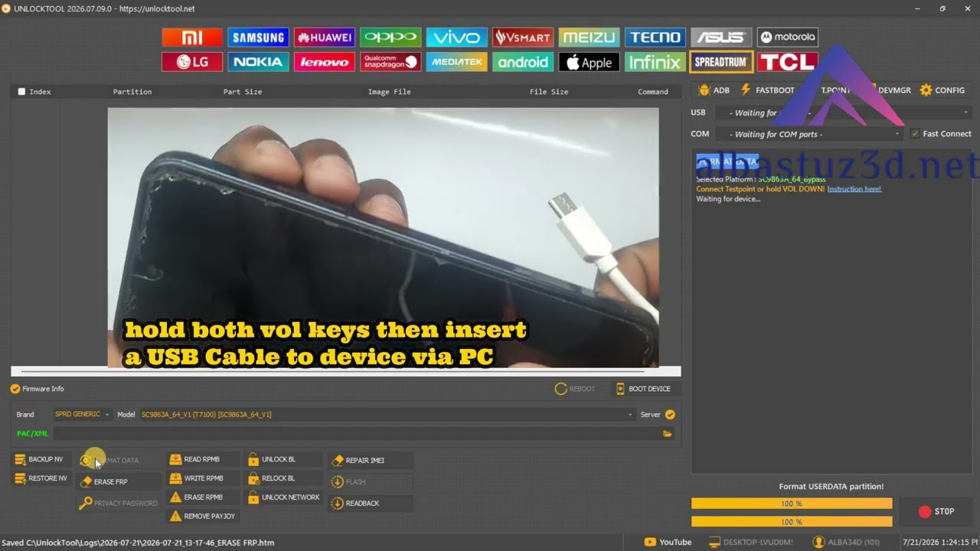Open the Qualcomm Snapdragon section
980x551 pixels.
pyautogui.click(x=390, y=62)
